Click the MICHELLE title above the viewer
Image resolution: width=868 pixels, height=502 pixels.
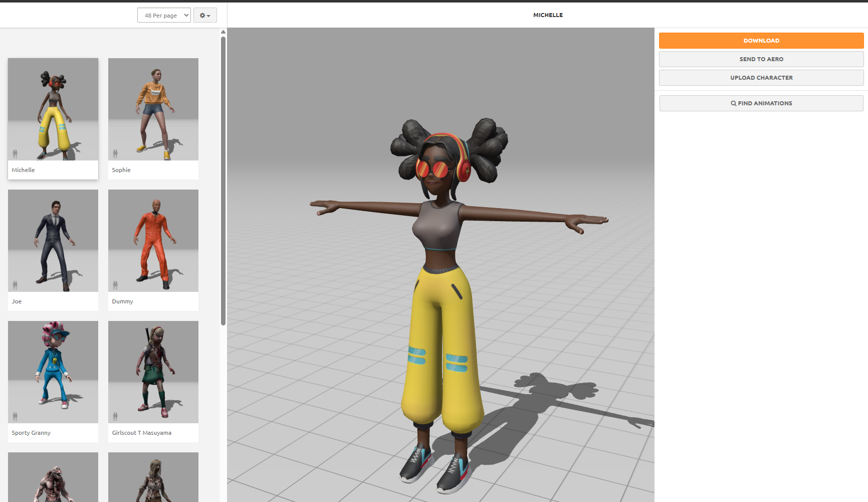tap(548, 15)
